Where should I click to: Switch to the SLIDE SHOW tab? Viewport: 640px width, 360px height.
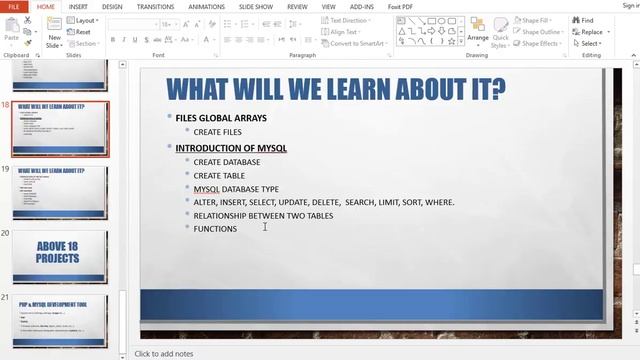[256, 7]
